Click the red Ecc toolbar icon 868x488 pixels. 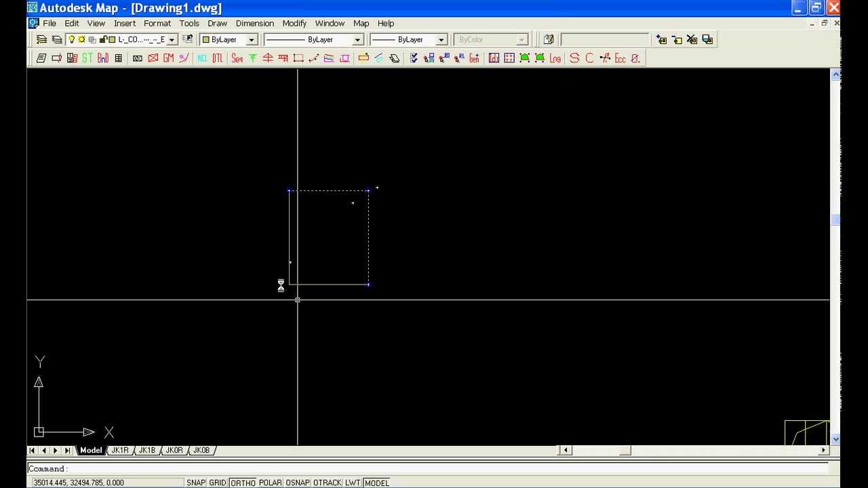[620, 58]
